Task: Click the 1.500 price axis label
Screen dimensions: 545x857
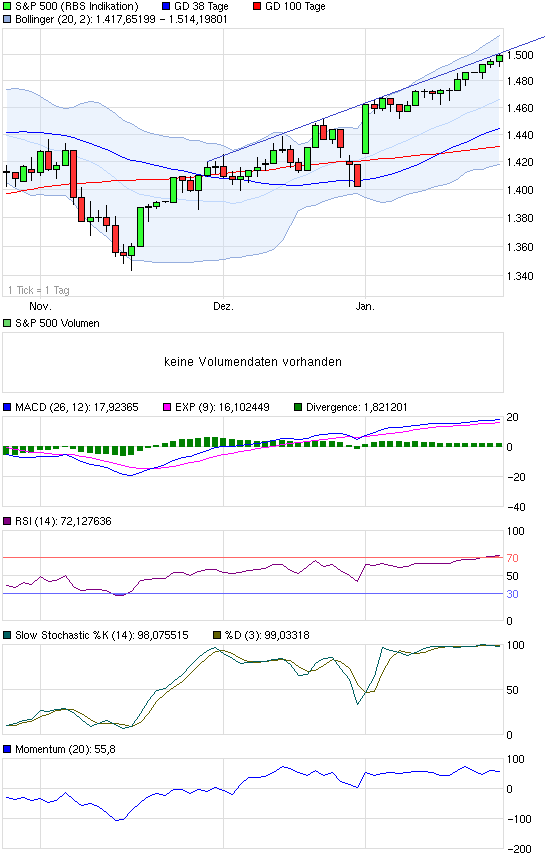Action: point(520,55)
